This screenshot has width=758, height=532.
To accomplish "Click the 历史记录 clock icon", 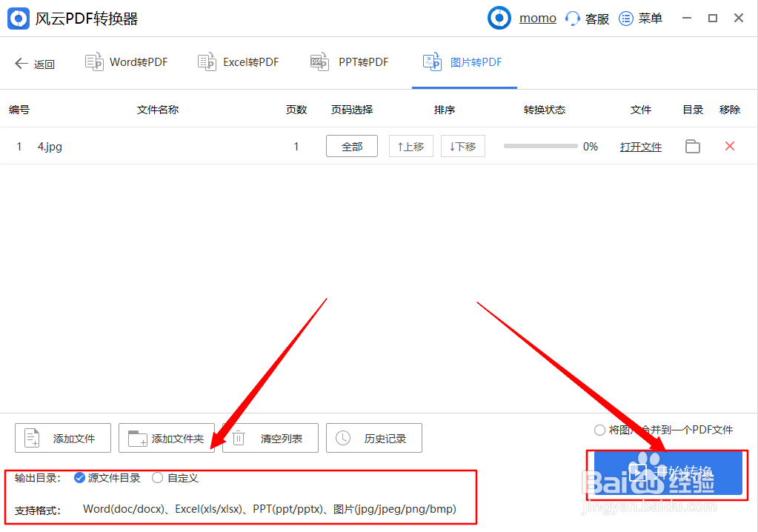I will click(342, 438).
